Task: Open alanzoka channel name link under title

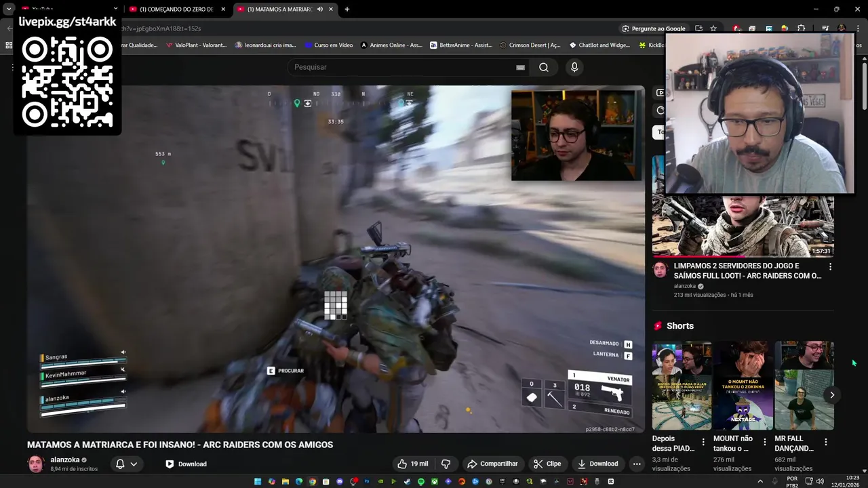Action: [65, 460]
